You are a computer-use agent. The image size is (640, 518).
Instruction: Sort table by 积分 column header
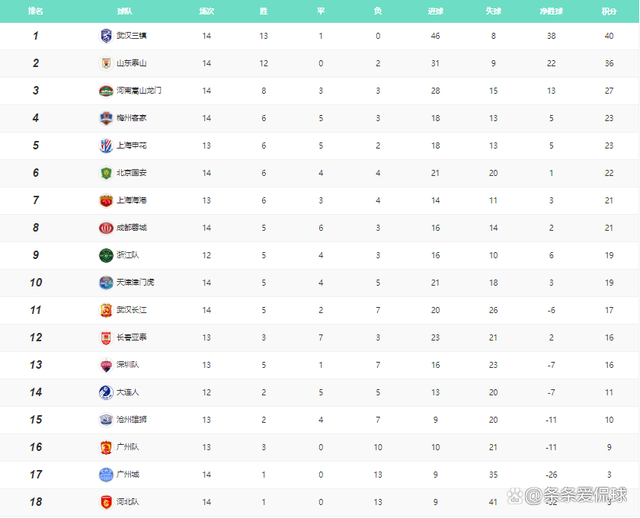(609, 11)
